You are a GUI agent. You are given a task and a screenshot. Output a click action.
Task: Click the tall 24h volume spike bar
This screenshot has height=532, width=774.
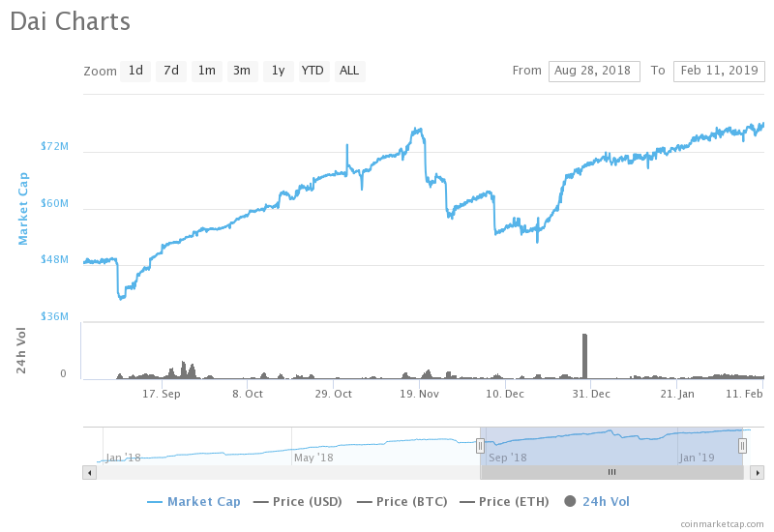(585, 356)
